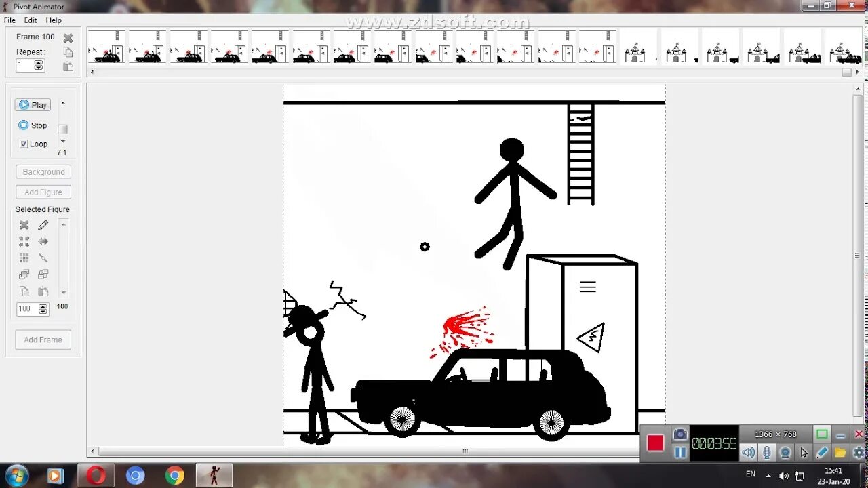The image size is (868, 488).
Task: Click the Background button
Action: point(43,172)
